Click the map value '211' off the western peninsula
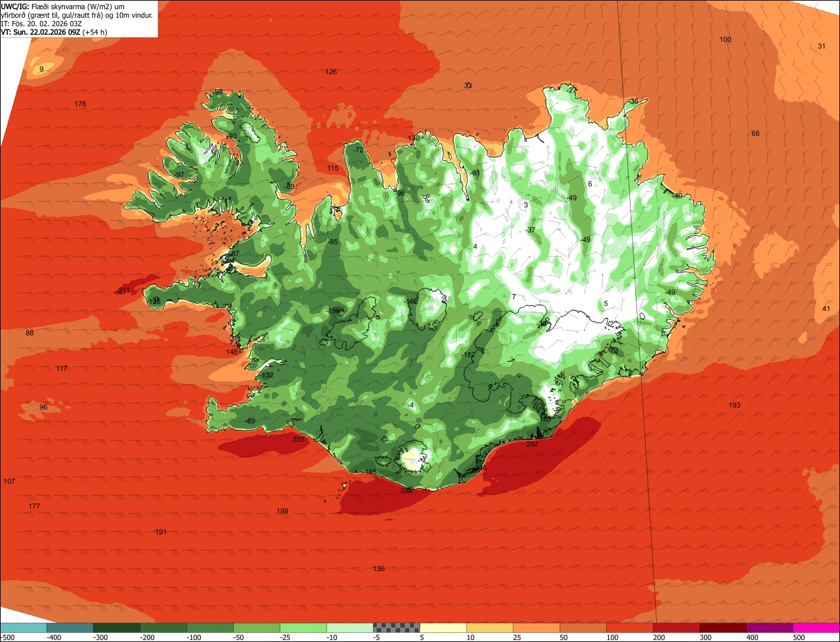This screenshot has width=840, height=642. coord(123,290)
